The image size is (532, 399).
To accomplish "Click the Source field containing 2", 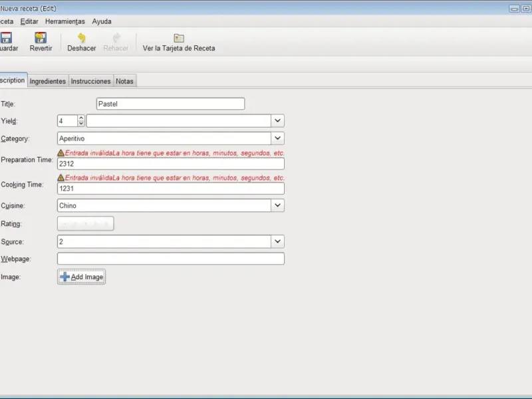I will click(x=164, y=241).
